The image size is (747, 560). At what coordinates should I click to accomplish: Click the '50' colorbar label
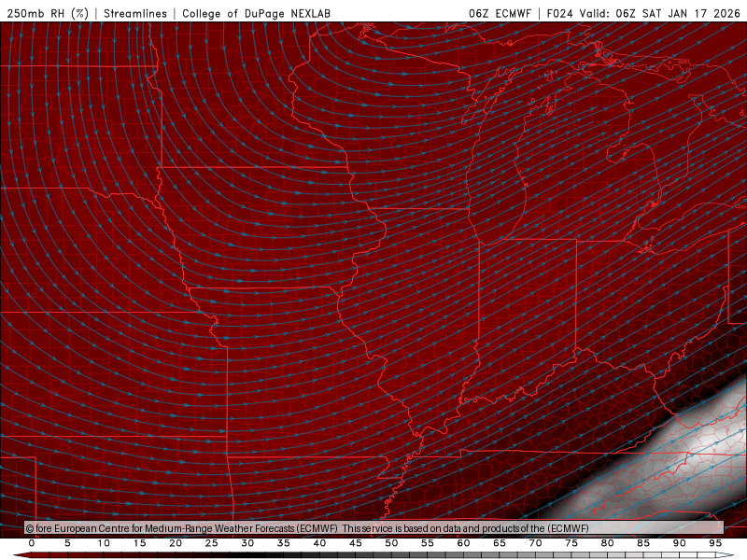(391, 543)
